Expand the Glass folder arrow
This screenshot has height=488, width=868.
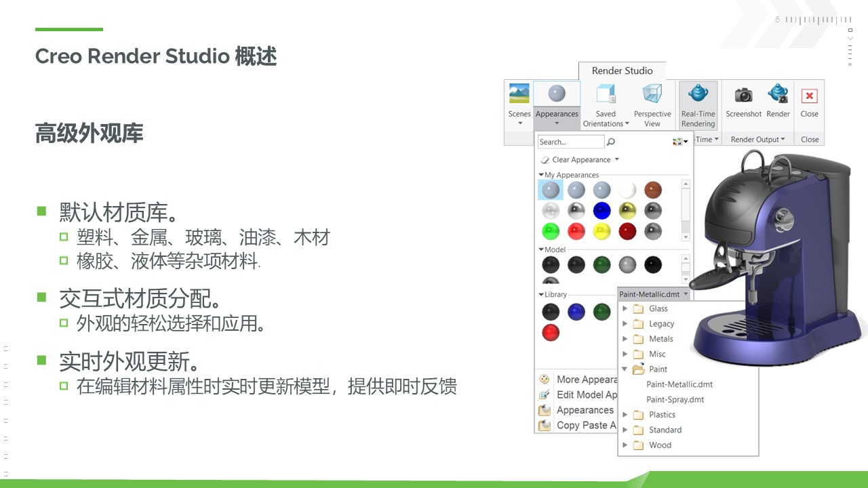(625, 308)
